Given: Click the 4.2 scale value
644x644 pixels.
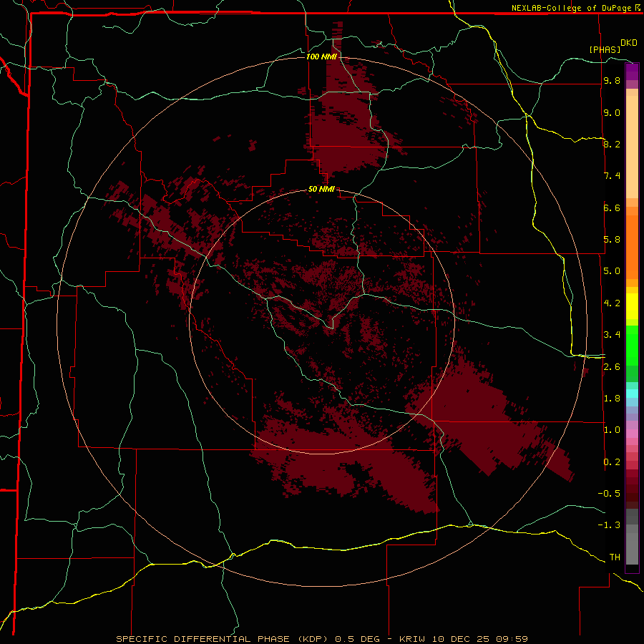Looking at the screenshot, I should [612, 303].
